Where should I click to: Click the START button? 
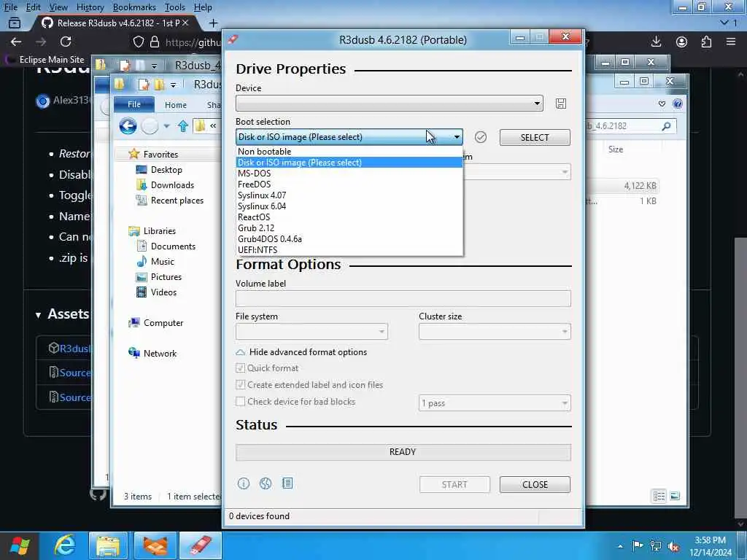pos(454,485)
